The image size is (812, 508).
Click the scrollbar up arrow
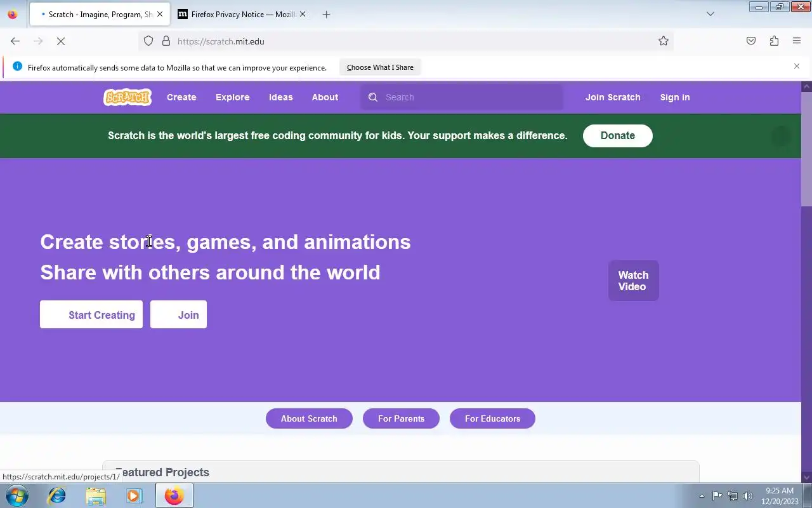click(x=806, y=86)
